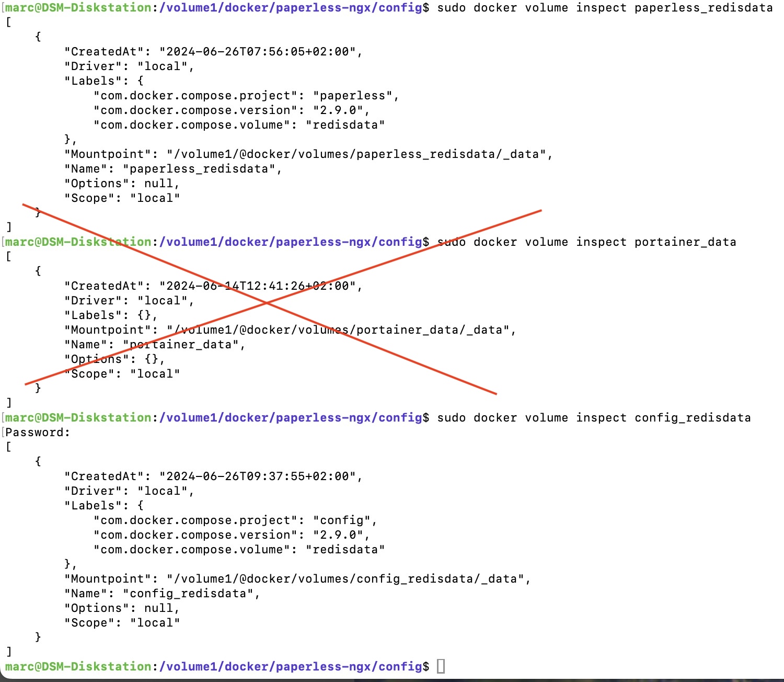Click the word sudo in the first command
784x682 pixels.
click(x=452, y=8)
